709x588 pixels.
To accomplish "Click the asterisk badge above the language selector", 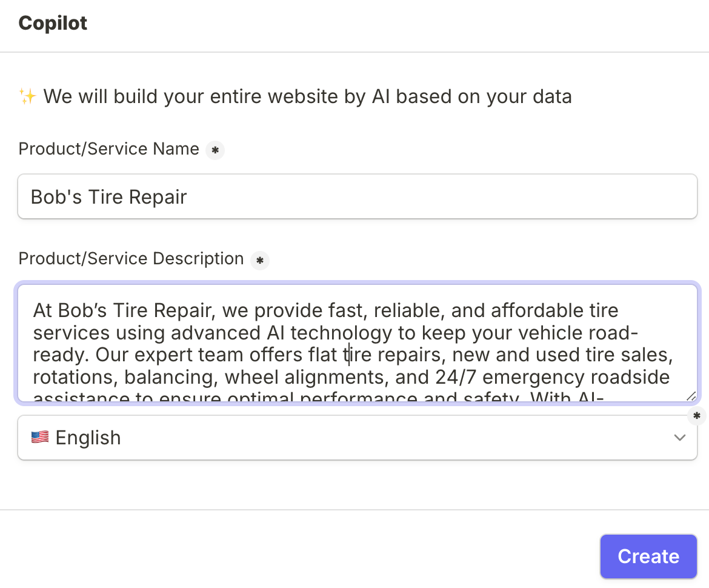I will coord(697,416).
